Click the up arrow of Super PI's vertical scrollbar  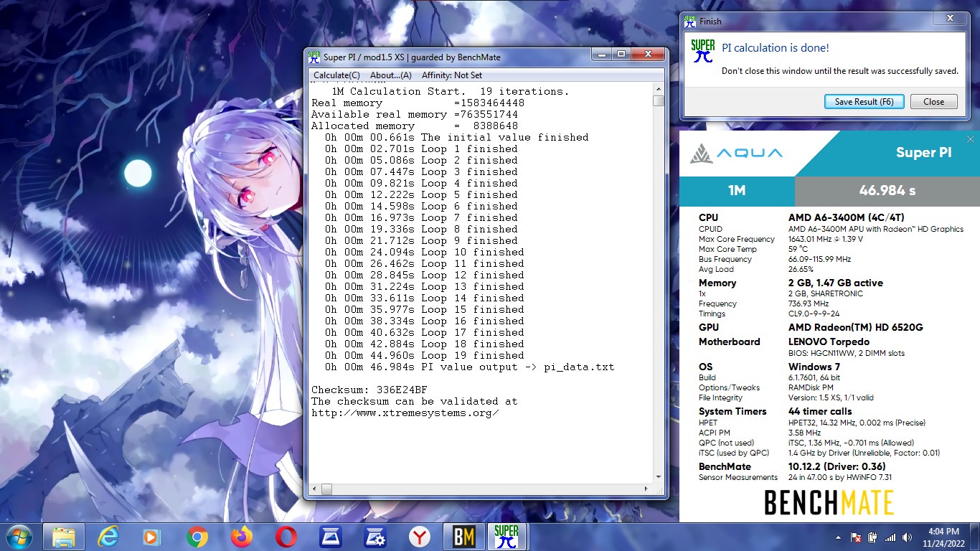point(659,90)
